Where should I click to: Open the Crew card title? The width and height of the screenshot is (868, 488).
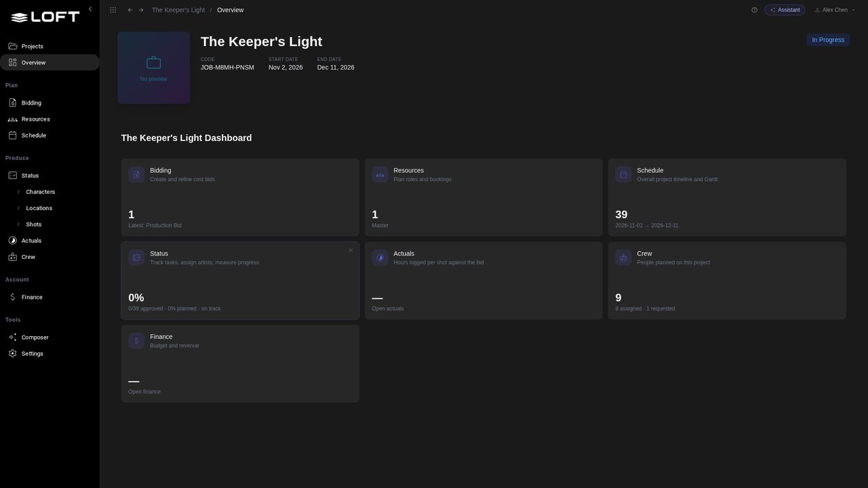[644, 253]
